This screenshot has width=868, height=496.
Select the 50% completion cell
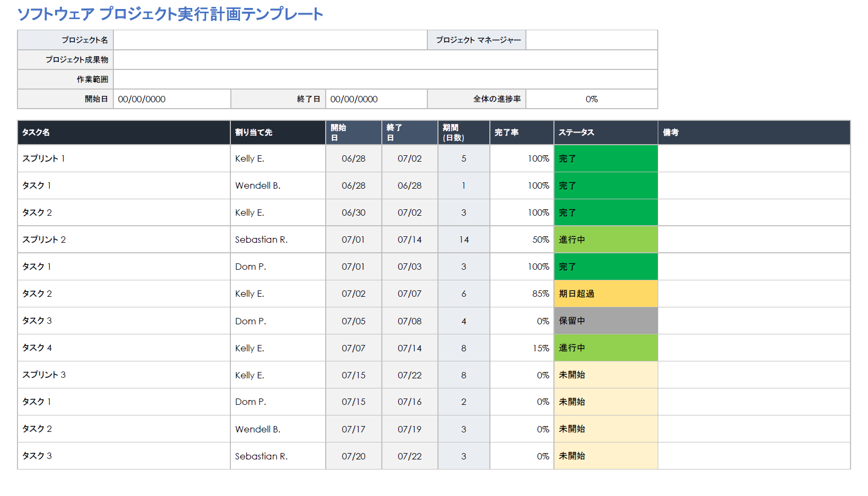(522, 240)
